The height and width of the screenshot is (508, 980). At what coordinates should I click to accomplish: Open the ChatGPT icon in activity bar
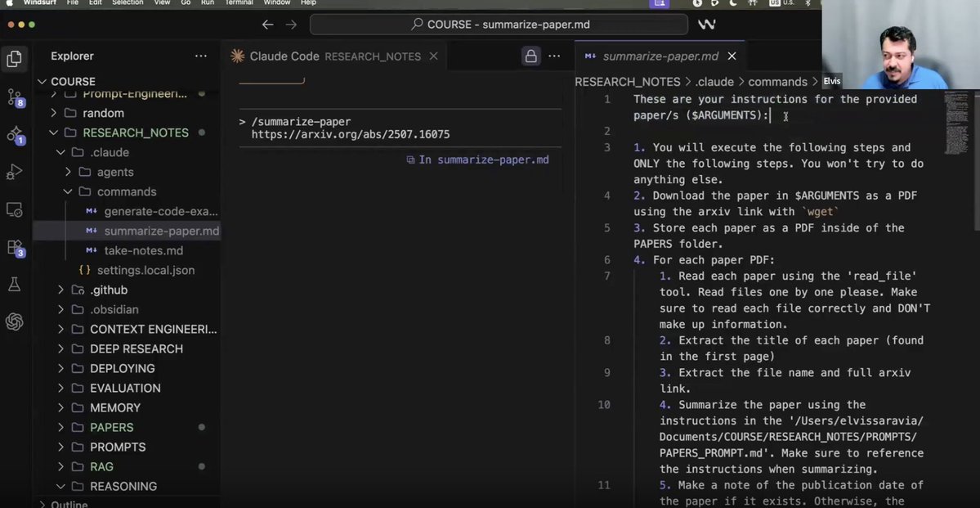tap(14, 322)
